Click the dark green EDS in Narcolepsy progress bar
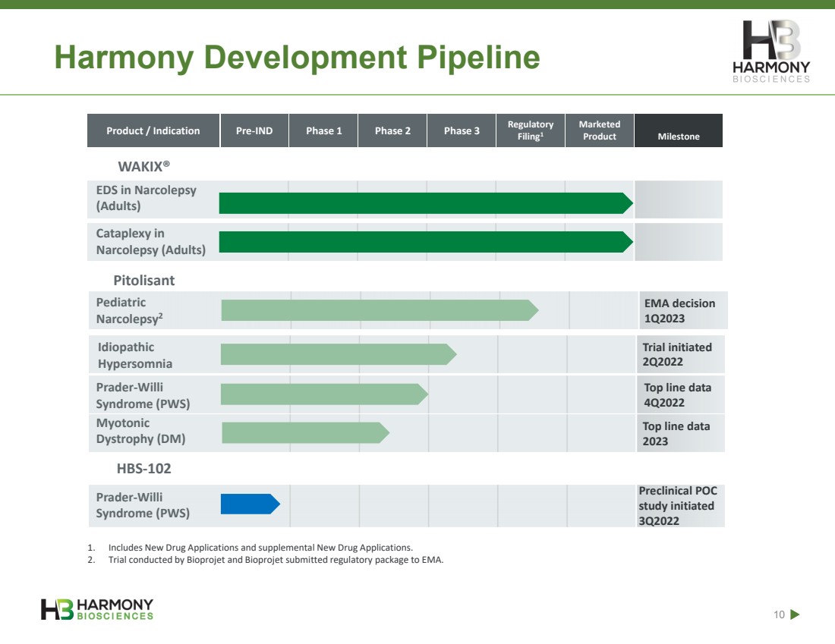Viewport: 835px width, 644px height. [426, 203]
